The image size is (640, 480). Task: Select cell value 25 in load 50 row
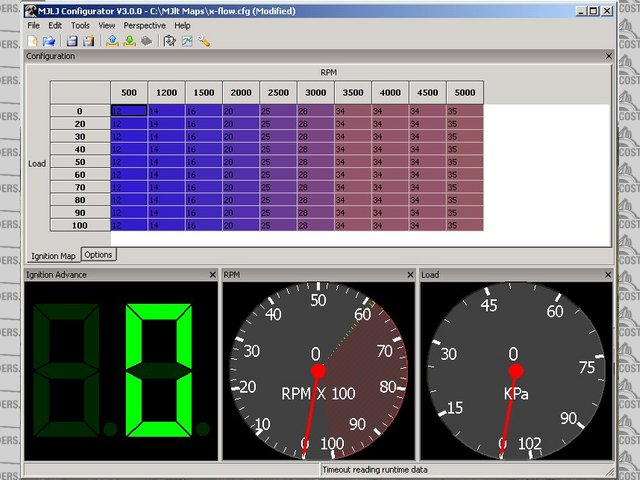click(x=278, y=162)
